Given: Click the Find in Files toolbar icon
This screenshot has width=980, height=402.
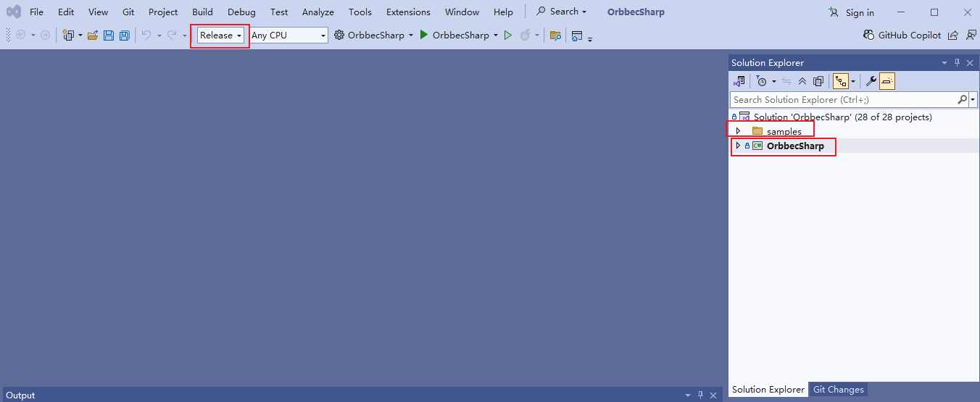Looking at the screenshot, I should 555,35.
